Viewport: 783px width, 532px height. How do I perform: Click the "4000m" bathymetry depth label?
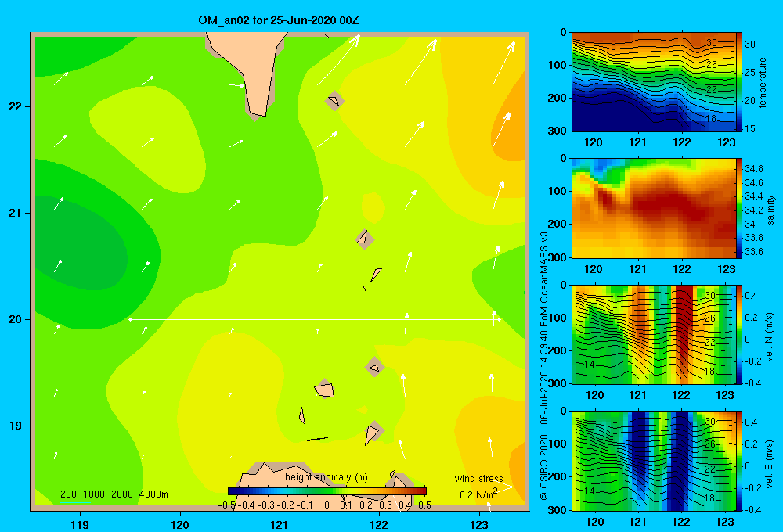(153, 494)
